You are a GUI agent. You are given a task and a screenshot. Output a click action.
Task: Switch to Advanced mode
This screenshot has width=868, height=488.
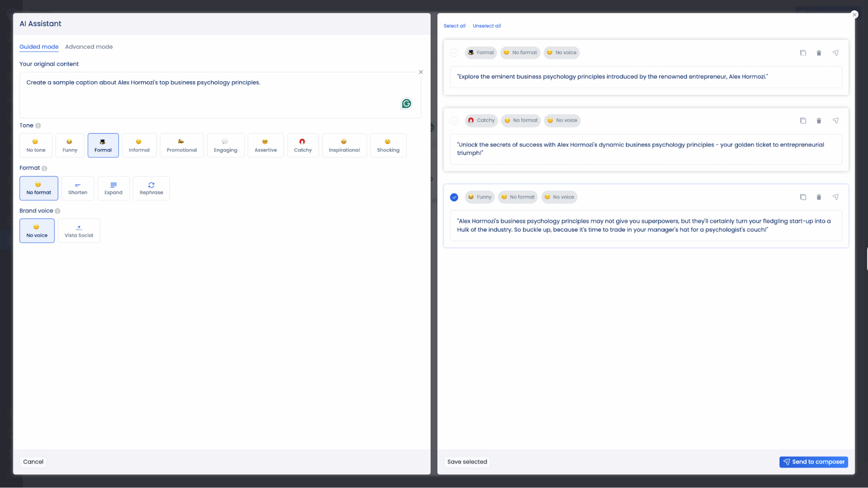point(88,47)
